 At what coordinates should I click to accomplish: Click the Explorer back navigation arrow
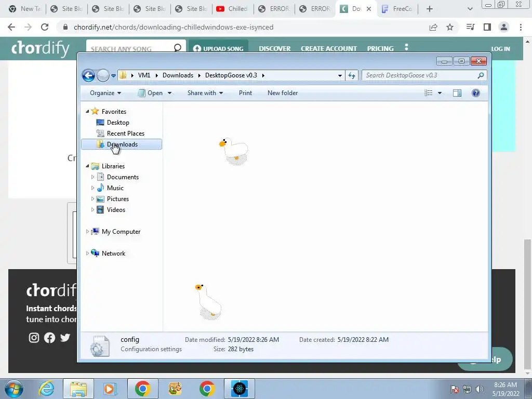click(x=88, y=75)
